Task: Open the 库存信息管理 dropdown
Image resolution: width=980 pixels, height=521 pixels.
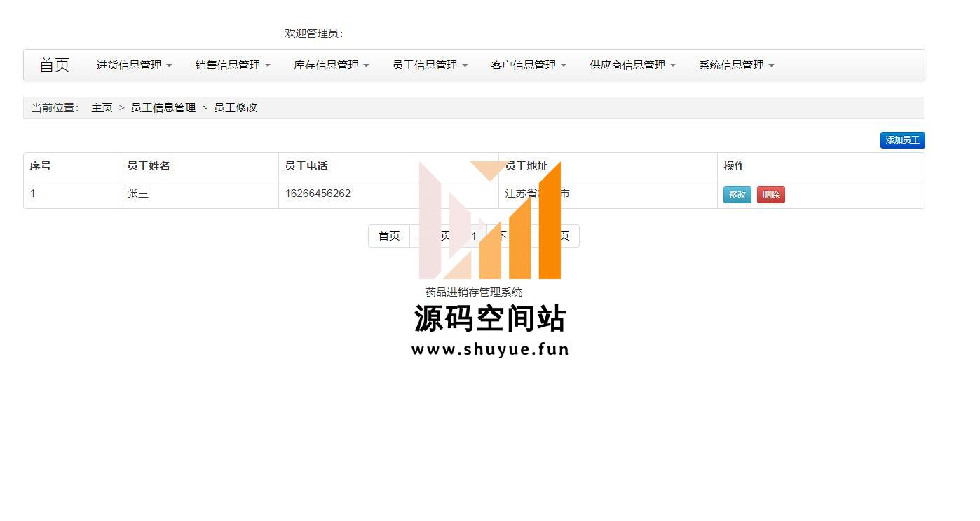Action: tap(331, 65)
